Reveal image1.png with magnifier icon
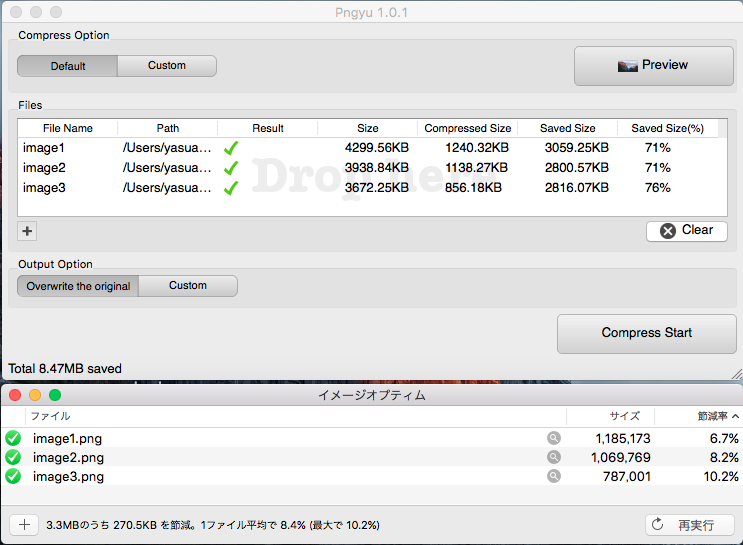 pyautogui.click(x=553, y=438)
